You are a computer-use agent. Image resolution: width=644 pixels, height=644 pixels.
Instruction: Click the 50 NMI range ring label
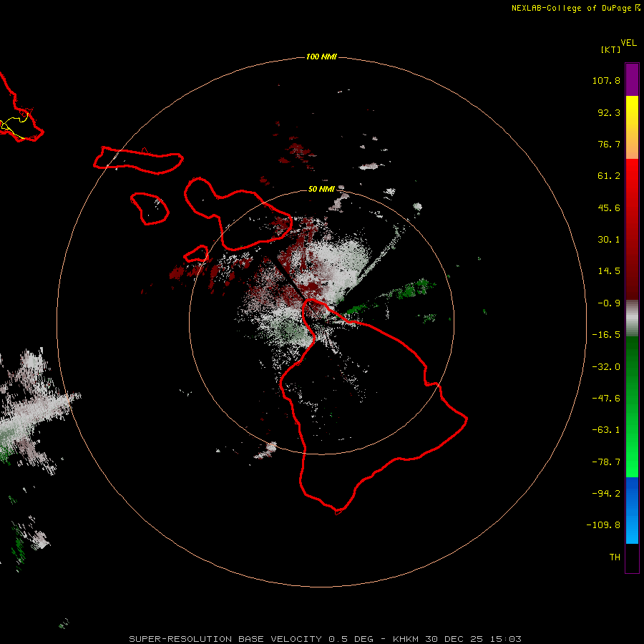321,189
